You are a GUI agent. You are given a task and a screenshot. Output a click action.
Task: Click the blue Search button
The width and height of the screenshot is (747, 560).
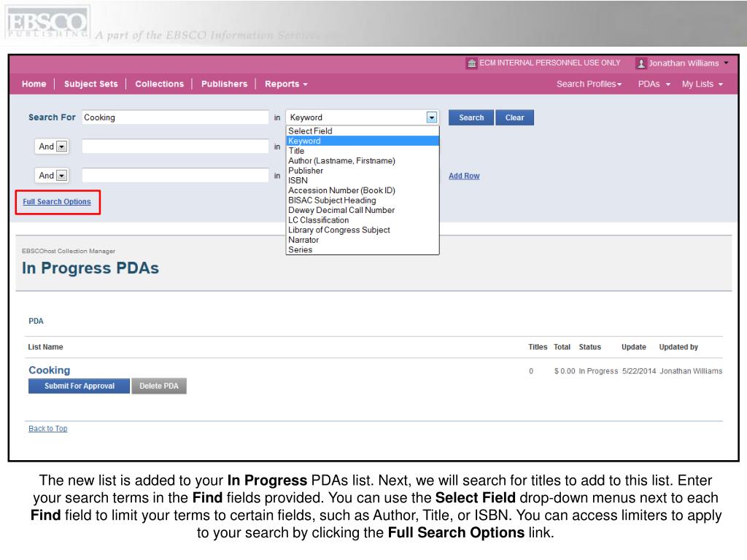pos(471,117)
